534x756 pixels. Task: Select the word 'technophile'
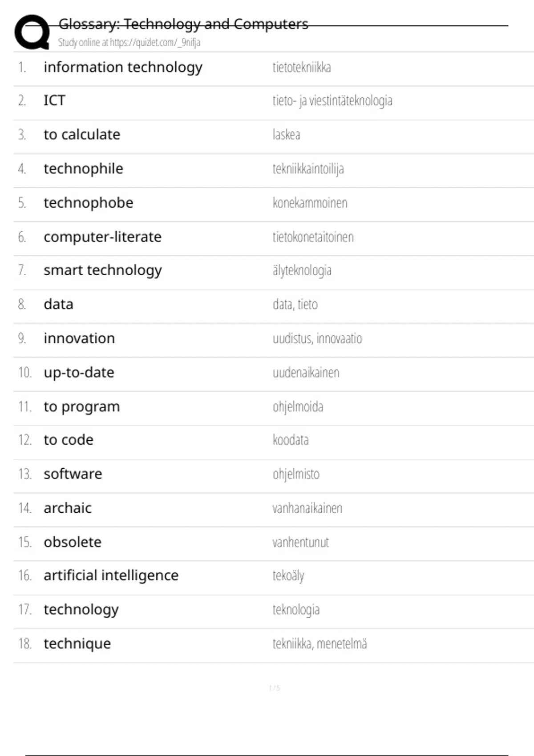pyautogui.click(x=83, y=169)
